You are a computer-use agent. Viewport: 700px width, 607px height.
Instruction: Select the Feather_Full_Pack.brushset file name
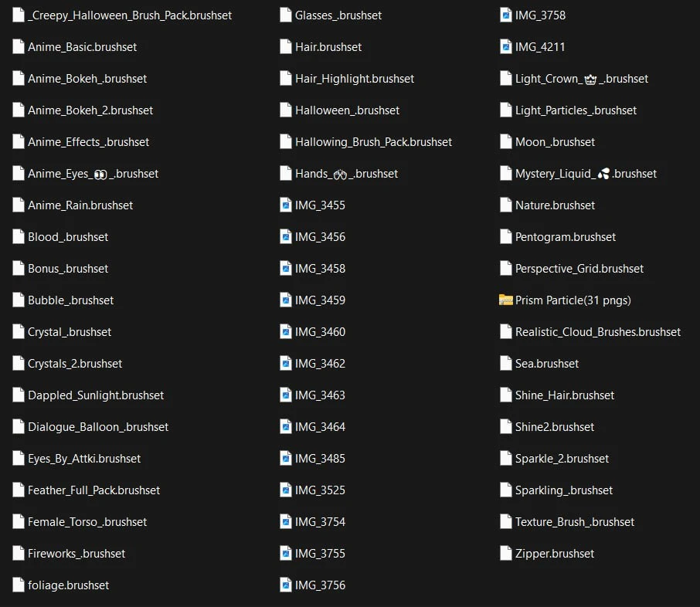click(93, 490)
